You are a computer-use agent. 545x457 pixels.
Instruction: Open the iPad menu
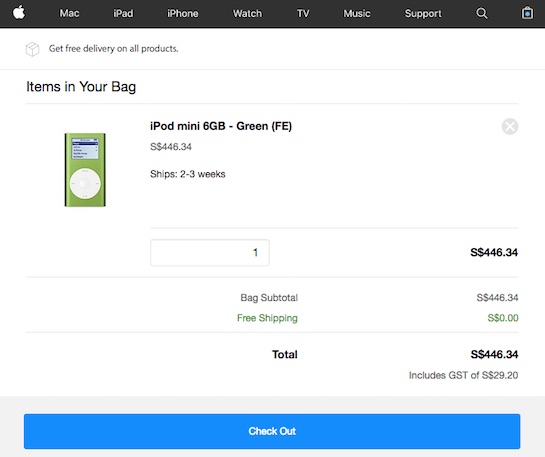click(123, 13)
